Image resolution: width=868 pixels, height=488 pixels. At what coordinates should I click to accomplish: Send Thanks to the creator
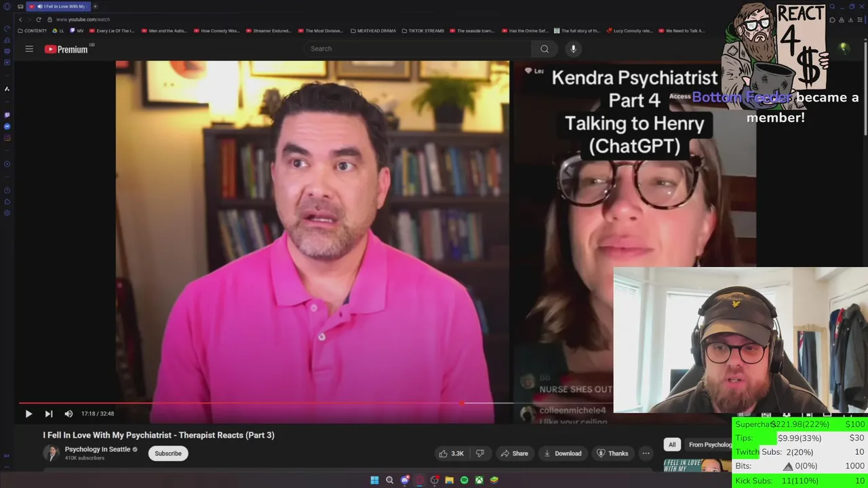click(612, 453)
